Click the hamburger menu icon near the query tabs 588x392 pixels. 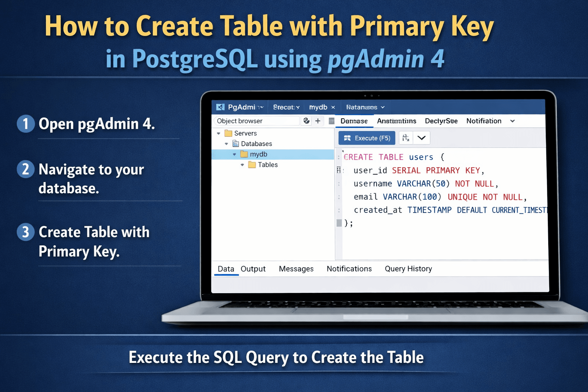331,121
